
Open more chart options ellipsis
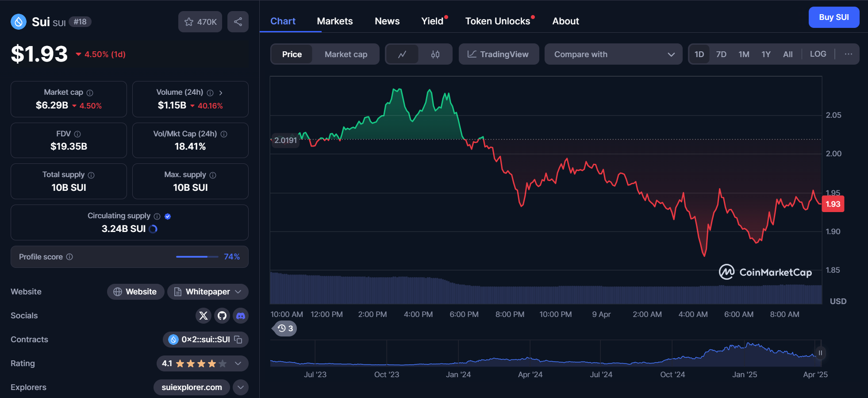(848, 54)
